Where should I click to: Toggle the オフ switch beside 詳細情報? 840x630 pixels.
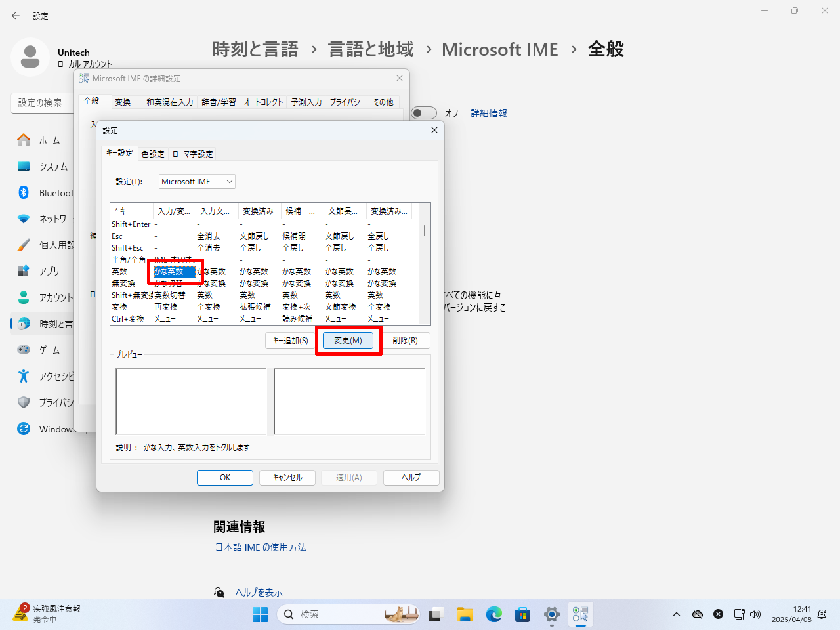coord(424,113)
